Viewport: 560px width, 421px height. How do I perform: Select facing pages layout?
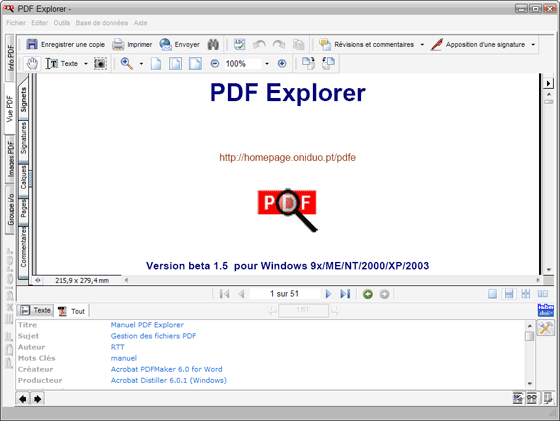[x=542, y=294]
